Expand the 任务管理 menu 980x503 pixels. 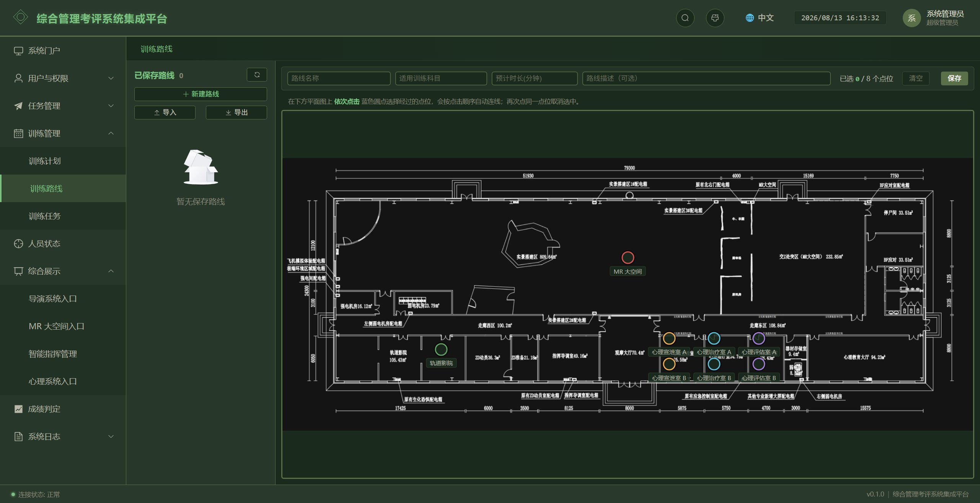point(63,106)
